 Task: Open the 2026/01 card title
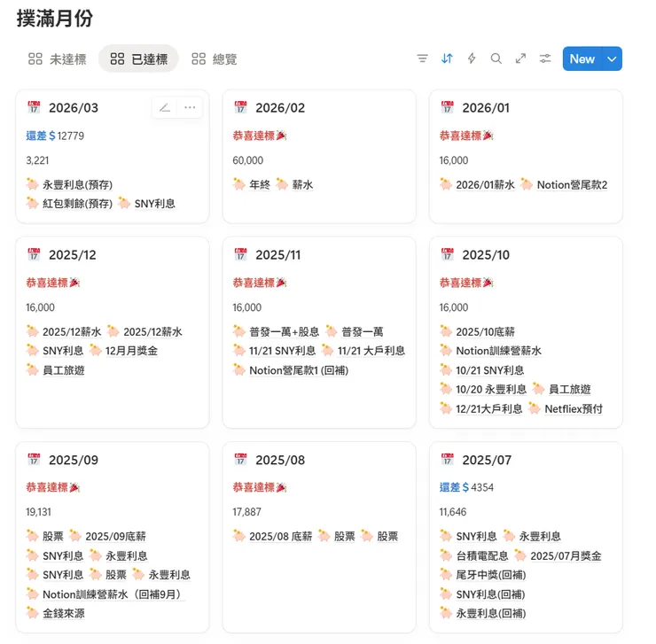[486, 108]
